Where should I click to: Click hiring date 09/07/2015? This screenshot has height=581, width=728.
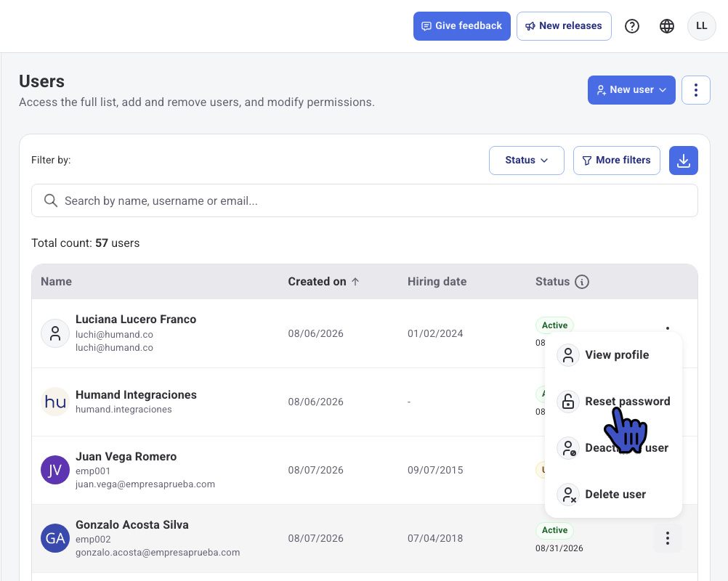435,470
